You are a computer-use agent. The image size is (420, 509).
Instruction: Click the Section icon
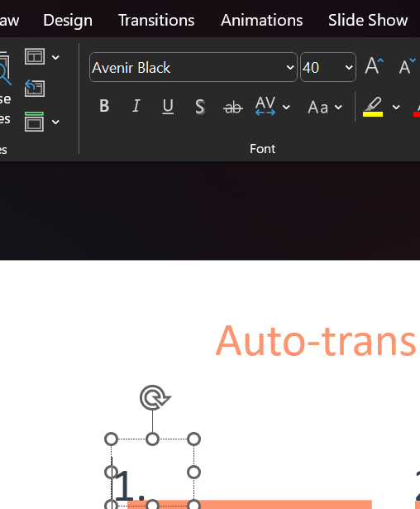(x=34, y=122)
